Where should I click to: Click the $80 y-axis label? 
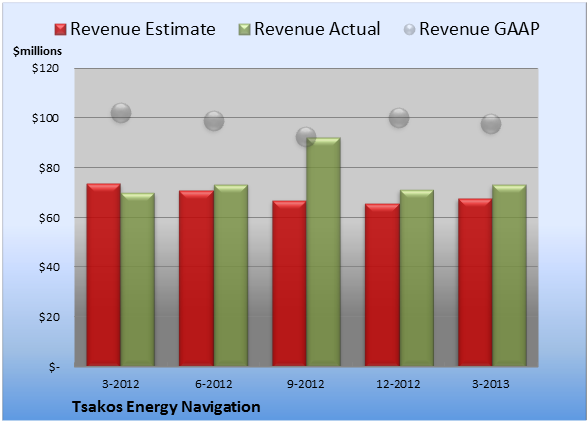(x=49, y=168)
